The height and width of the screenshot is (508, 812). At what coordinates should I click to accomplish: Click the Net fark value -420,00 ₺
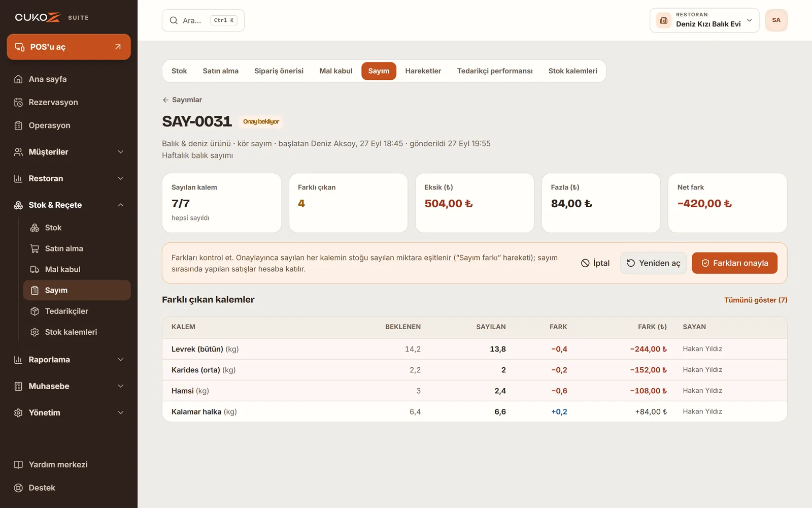point(704,204)
